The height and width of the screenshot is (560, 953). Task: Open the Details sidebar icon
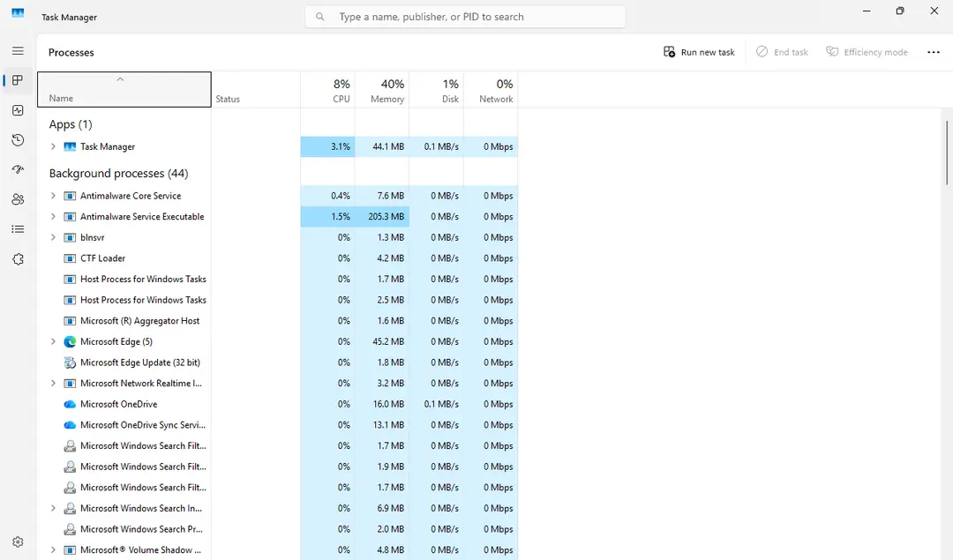[x=18, y=229]
